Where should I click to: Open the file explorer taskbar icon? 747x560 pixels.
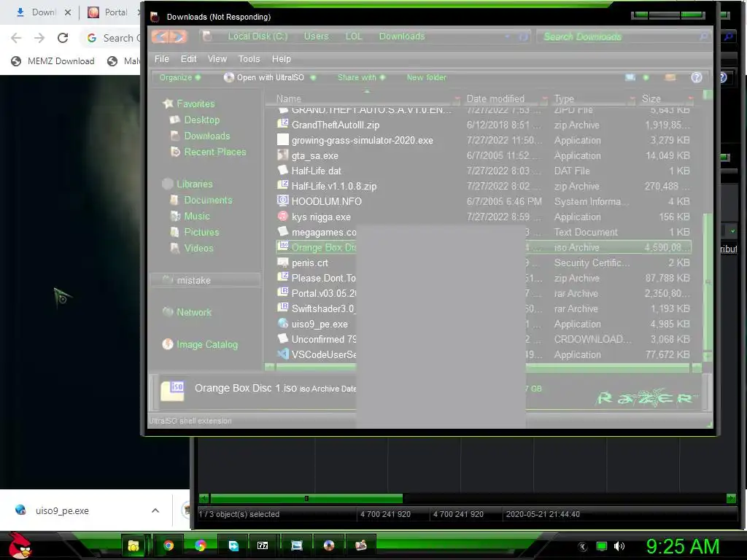click(133, 545)
